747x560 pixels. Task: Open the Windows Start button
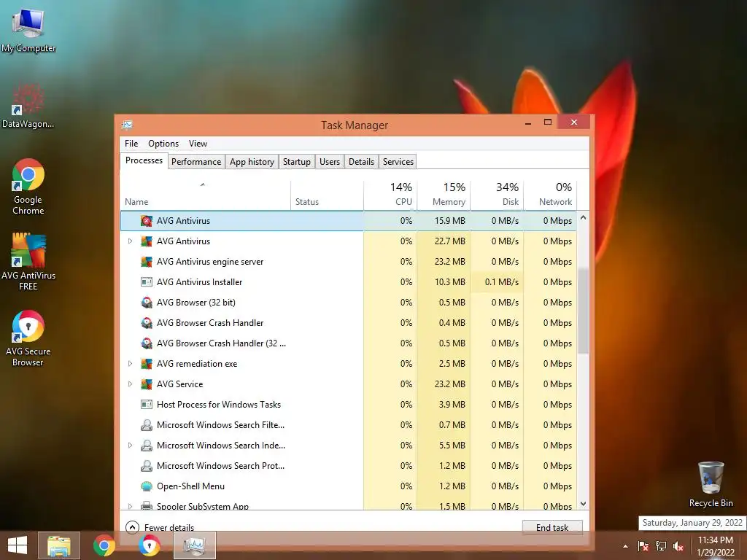pos(18,545)
